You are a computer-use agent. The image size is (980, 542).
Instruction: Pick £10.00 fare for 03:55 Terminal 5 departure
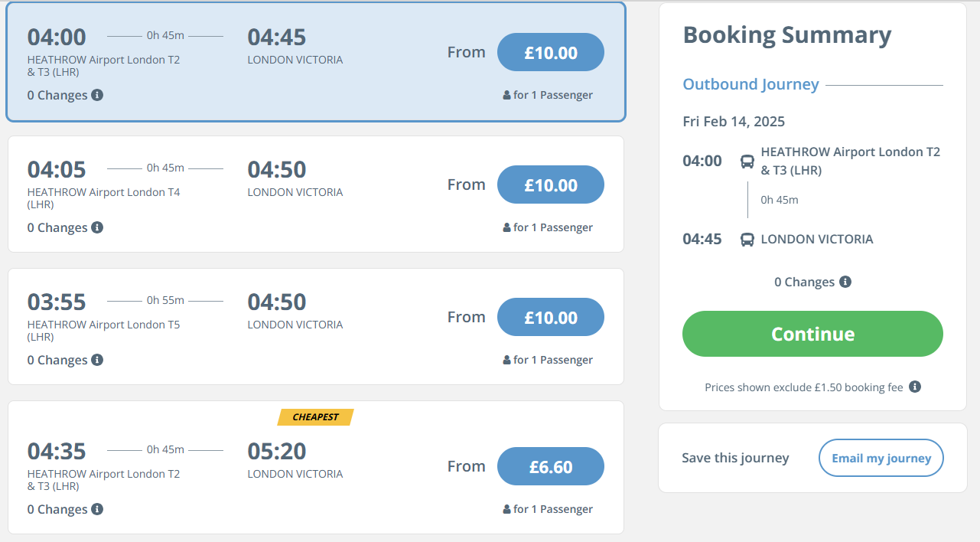[x=550, y=318]
